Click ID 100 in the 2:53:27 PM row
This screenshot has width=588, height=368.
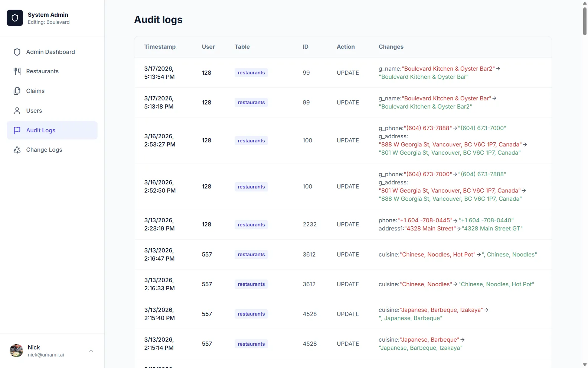pos(307,141)
